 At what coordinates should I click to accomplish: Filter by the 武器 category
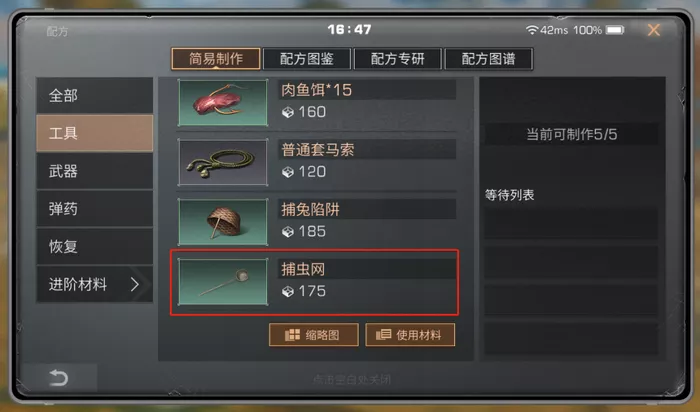(x=95, y=171)
